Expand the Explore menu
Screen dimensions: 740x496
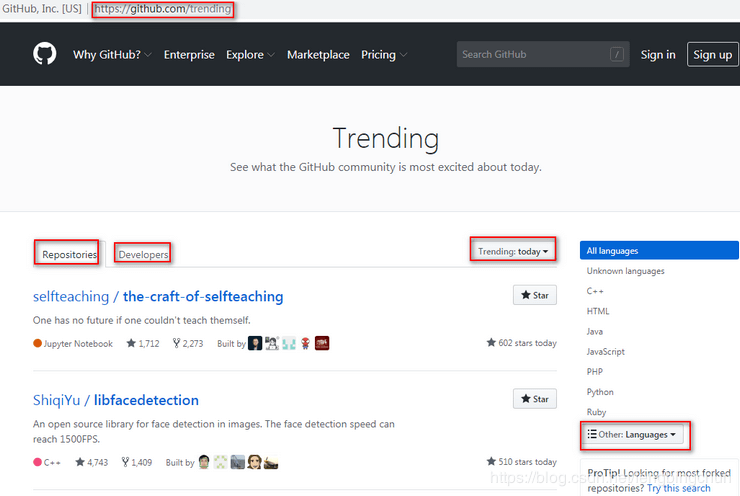click(250, 55)
